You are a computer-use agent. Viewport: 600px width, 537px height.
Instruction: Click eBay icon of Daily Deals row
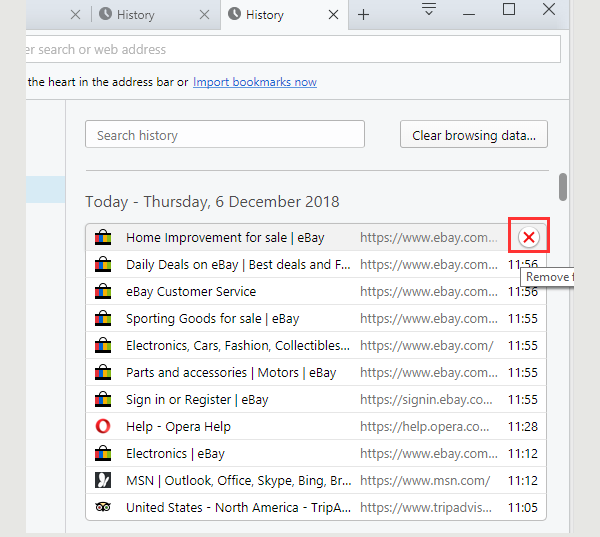point(103,264)
